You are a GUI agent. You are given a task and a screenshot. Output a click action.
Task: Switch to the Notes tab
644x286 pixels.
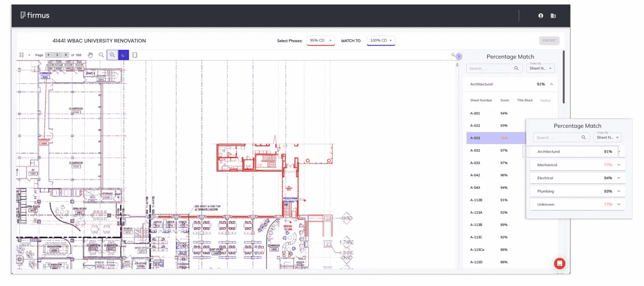545,100
